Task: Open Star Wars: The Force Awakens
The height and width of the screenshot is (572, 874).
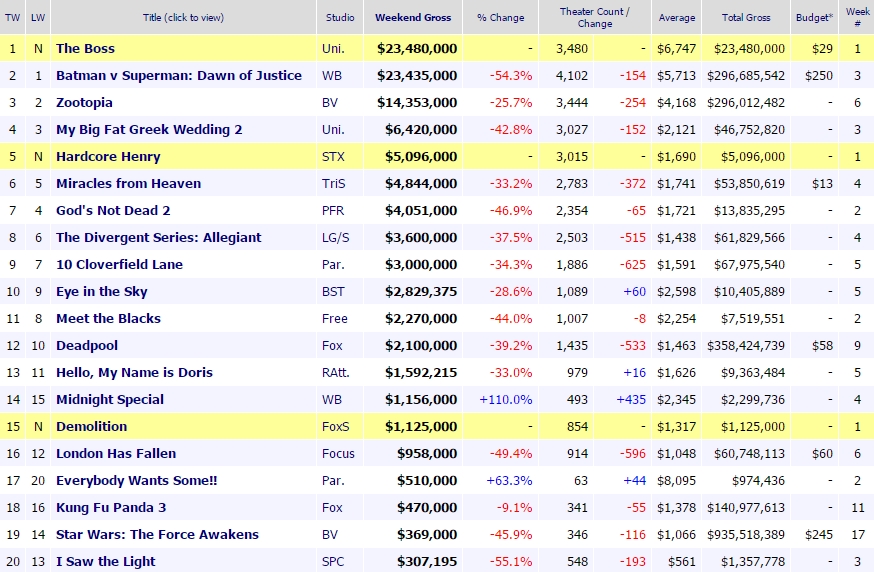Action: [157, 535]
